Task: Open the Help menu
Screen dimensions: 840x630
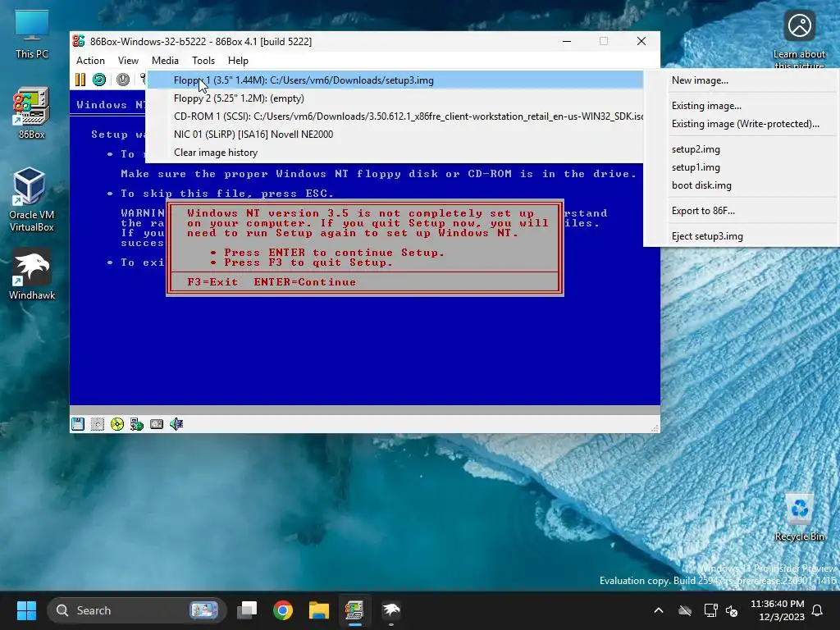Action: point(238,61)
